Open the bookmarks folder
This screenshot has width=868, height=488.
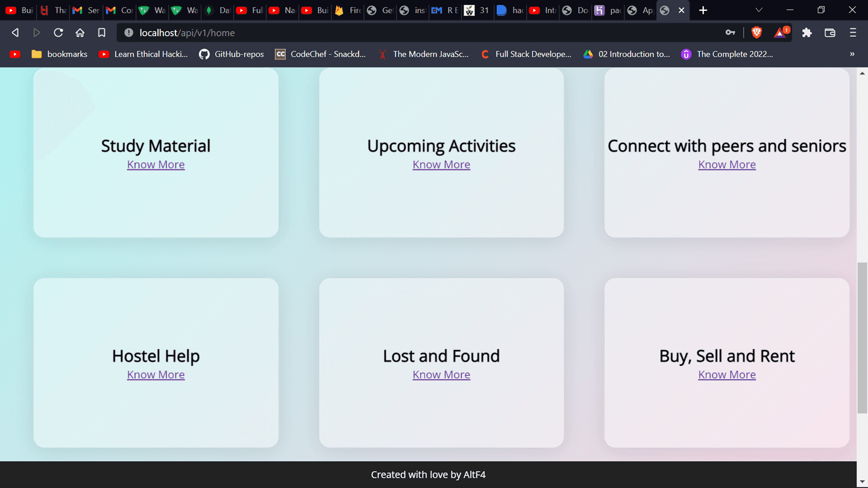(60, 54)
